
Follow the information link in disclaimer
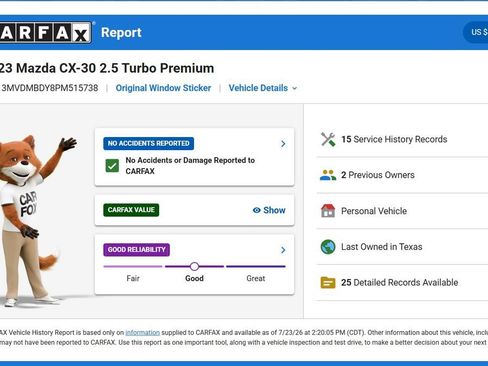tap(143, 333)
